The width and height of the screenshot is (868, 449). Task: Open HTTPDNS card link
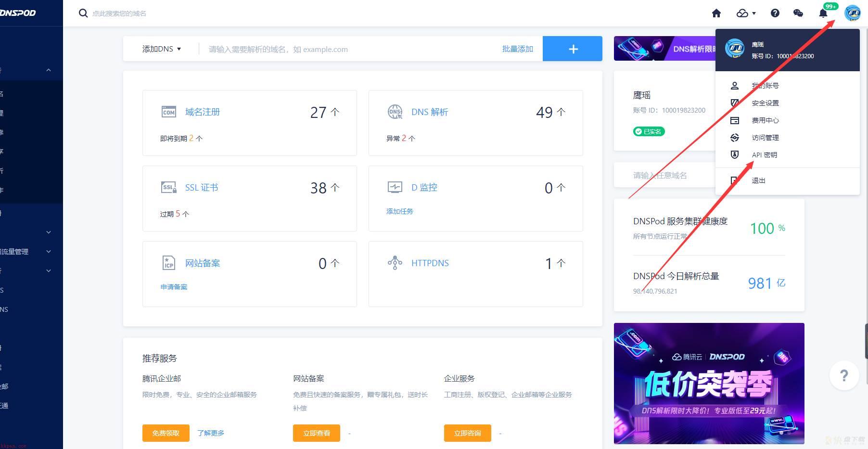[x=430, y=263]
